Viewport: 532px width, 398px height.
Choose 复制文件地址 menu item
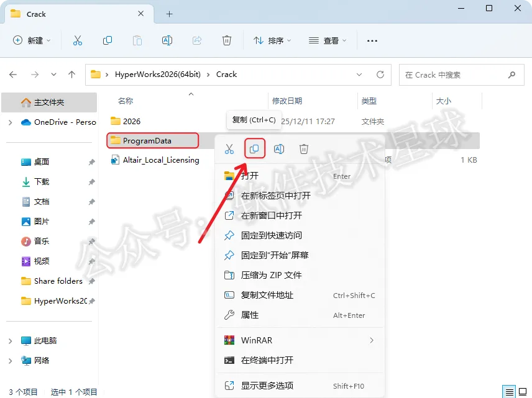300,296
